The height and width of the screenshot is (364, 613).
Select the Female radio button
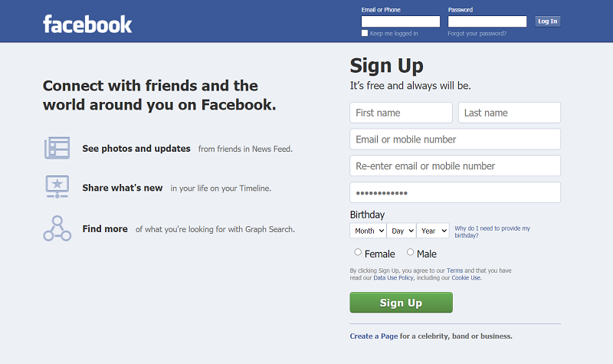[358, 252]
